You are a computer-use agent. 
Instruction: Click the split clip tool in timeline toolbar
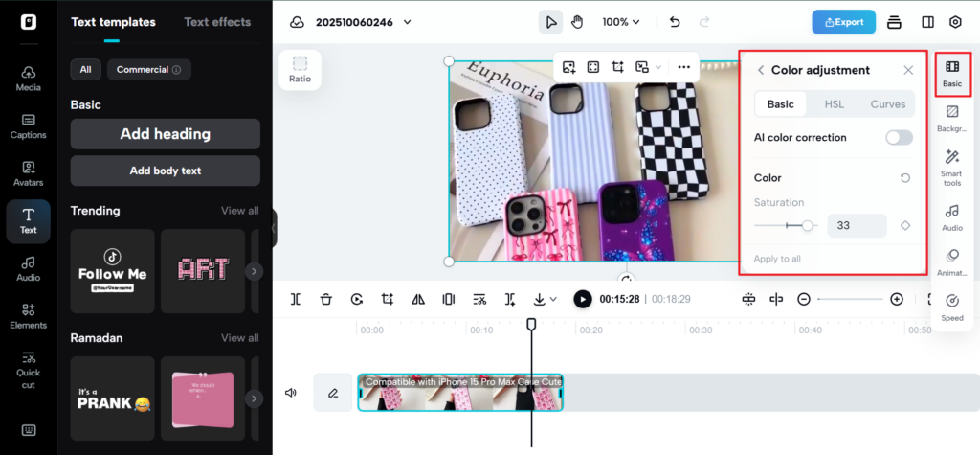click(x=296, y=299)
